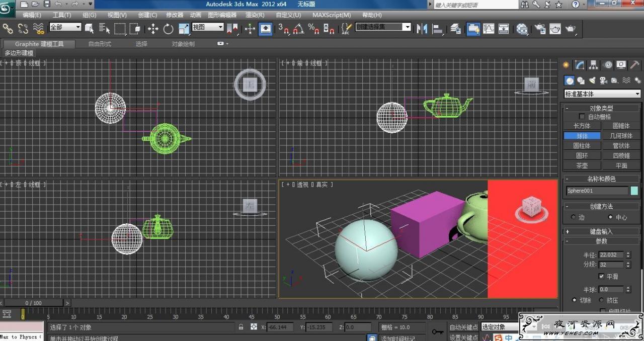644x341 pixels.
Task: Select the 挤压 radio button
Action: (x=601, y=300)
